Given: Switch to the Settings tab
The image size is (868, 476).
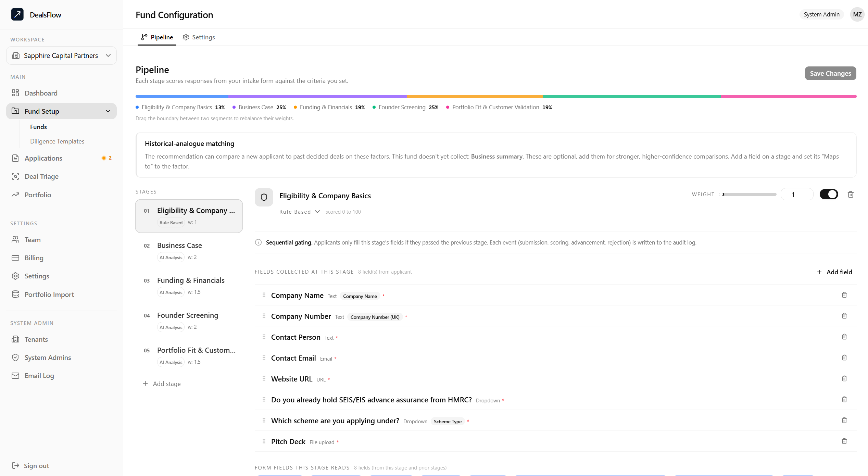Looking at the screenshot, I should (x=199, y=37).
